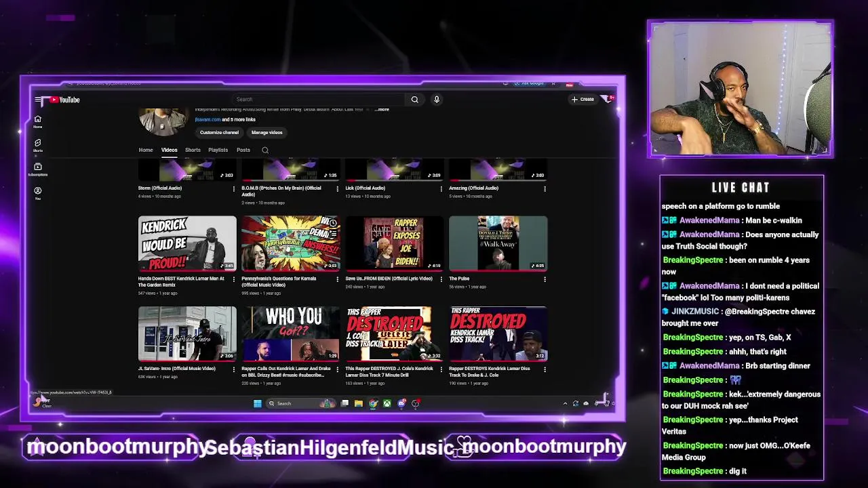Play the Kendrick Would Be Proud thumbnail
The height and width of the screenshot is (488, 868).
tap(187, 243)
